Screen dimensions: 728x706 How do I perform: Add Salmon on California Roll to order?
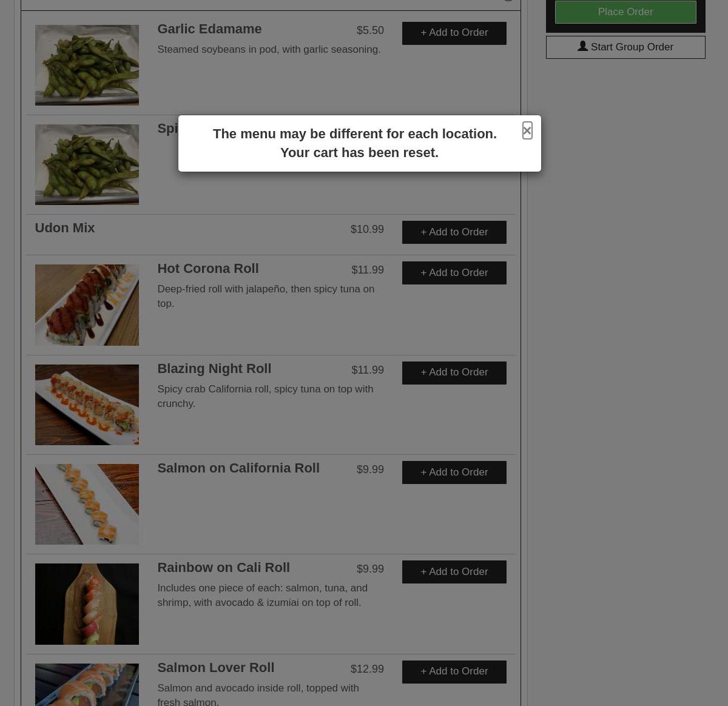click(454, 472)
